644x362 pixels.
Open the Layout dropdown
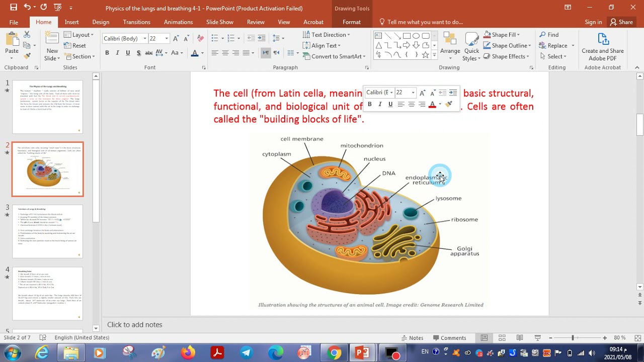(78, 35)
